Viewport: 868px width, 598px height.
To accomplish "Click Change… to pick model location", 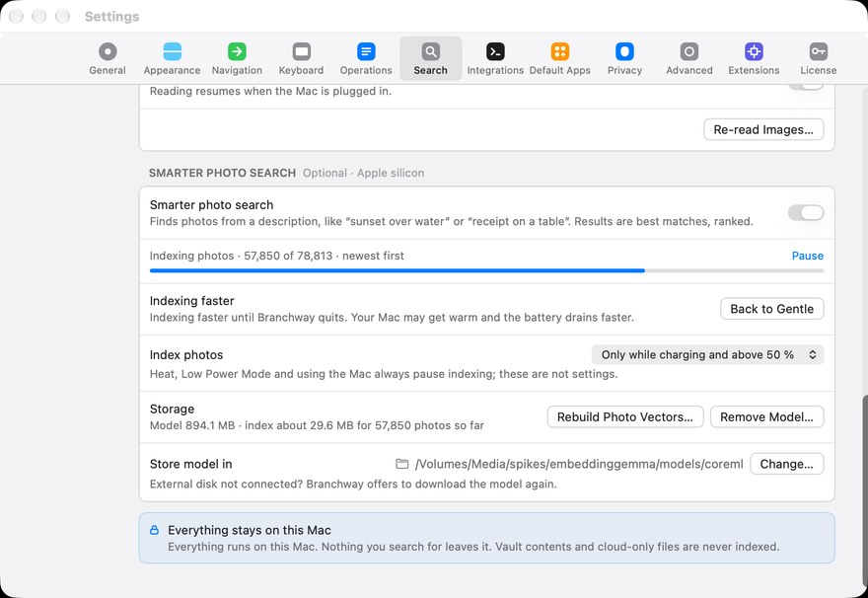I will [787, 464].
